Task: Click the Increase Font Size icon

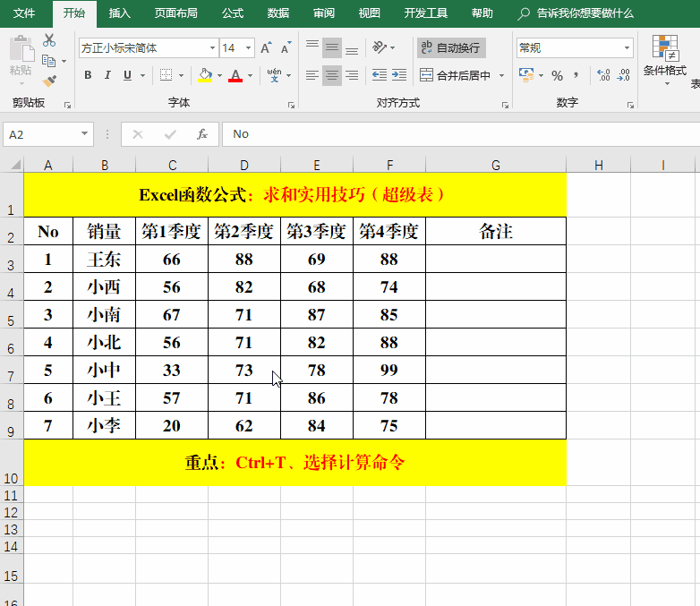Action: point(267,47)
